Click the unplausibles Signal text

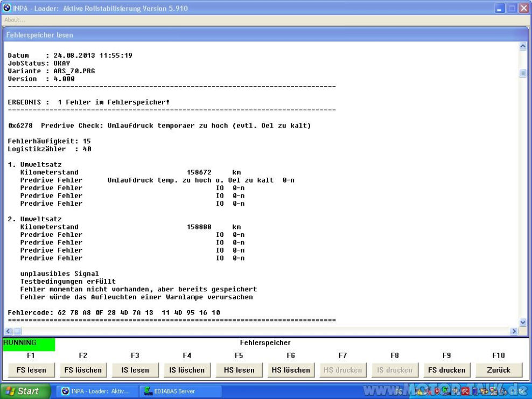click(59, 274)
